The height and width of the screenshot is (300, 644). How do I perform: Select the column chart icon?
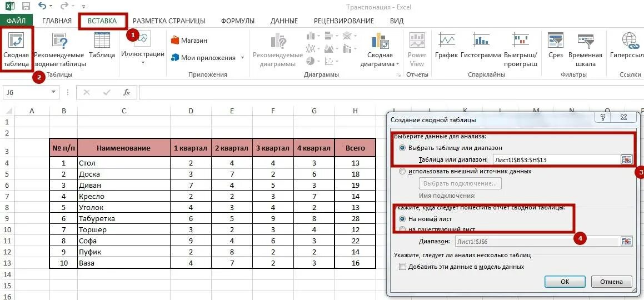[311, 37]
